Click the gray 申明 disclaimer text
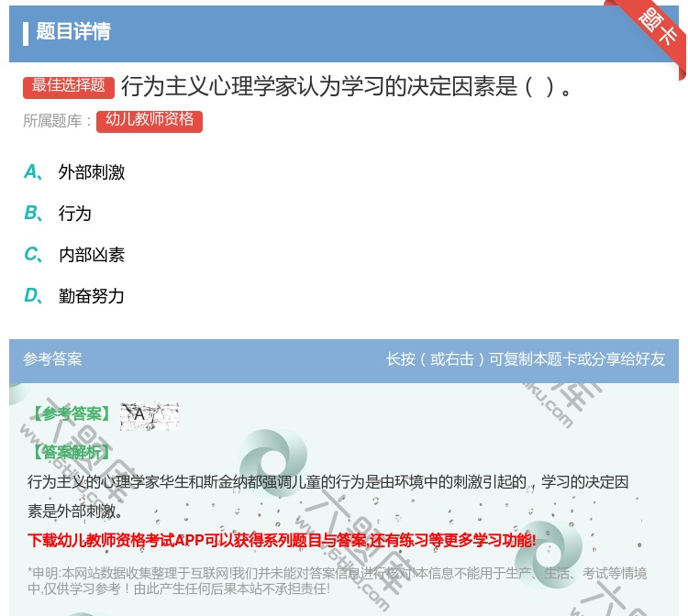Image resolution: width=688 pixels, height=616 pixels. pyautogui.click(x=337, y=580)
